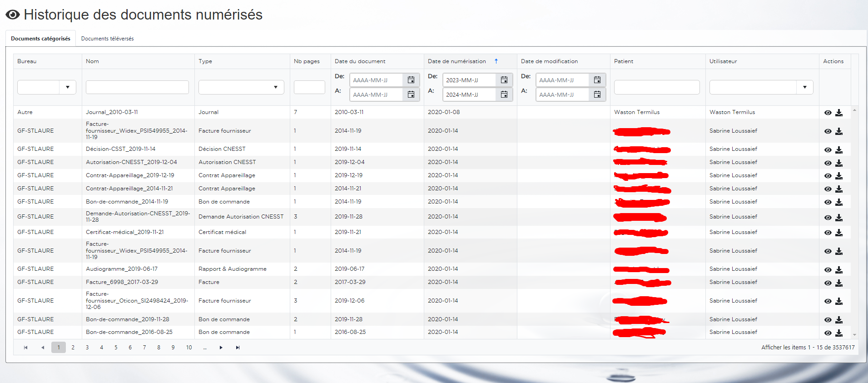The image size is (868, 383).
Task: Preview the Audiogramme_2019-06-17 document
Action: pyautogui.click(x=828, y=270)
